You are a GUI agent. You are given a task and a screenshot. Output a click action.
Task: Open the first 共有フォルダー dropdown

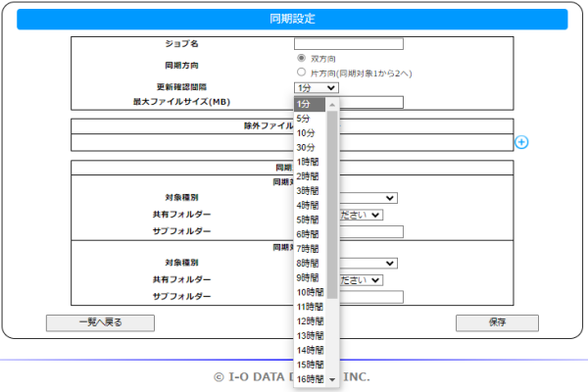(x=361, y=215)
